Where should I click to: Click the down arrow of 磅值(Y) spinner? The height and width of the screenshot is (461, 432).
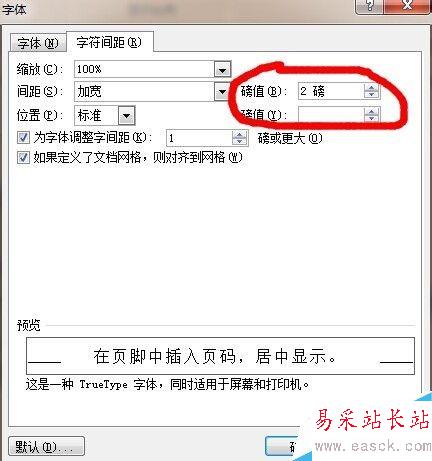click(x=371, y=118)
